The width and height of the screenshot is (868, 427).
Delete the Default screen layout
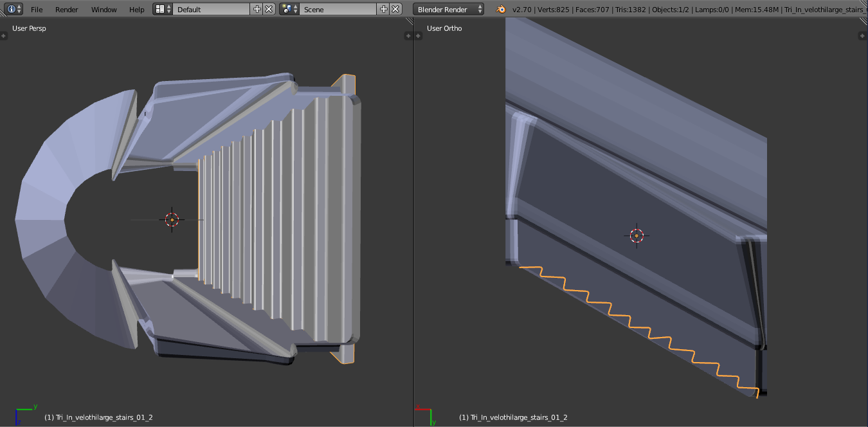(269, 9)
